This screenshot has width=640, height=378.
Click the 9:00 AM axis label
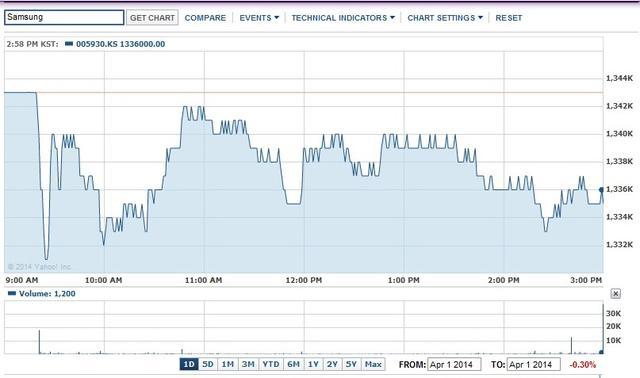(x=22, y=280)
